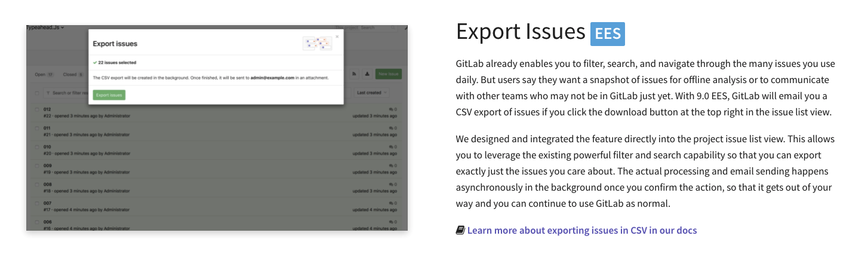Tick the checkbox for issue 007
The width and height of the screenshot is (868, 257).
pyautogui.click(x=38, y=203)
